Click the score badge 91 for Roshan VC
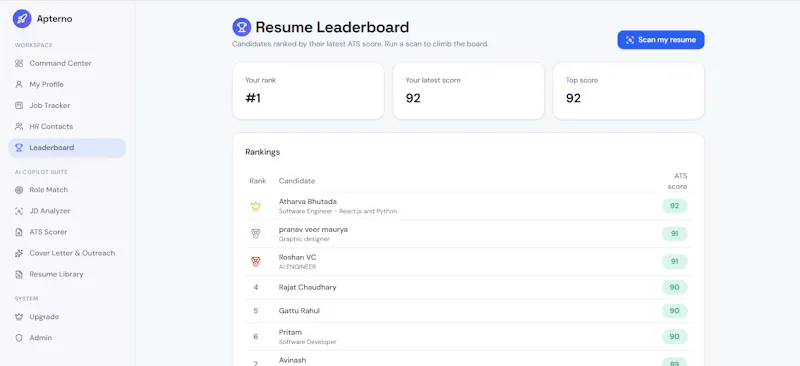The height and width of the screenshot is (366, 800). pos(674,262)
